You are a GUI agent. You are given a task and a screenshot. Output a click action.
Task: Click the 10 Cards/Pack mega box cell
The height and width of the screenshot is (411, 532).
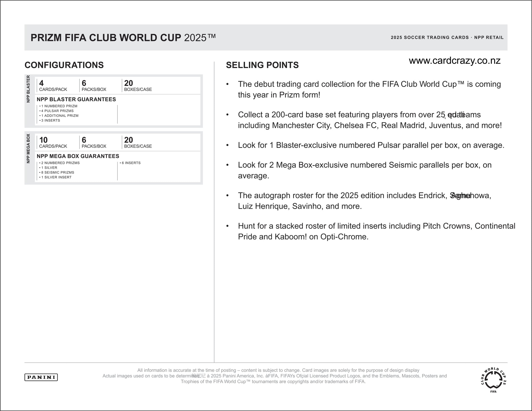[53, 143]
